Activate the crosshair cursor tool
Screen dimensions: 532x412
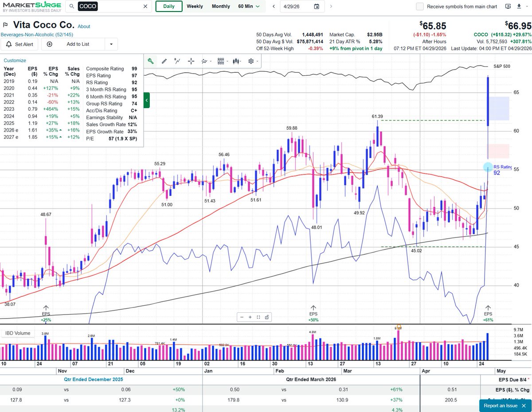point(191,61)
